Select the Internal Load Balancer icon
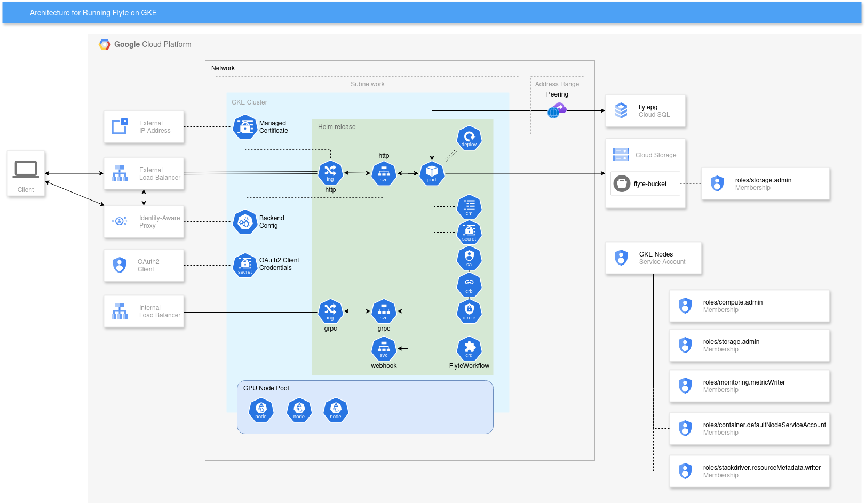This screenshot has width=865, height=504. coord(120,311)
